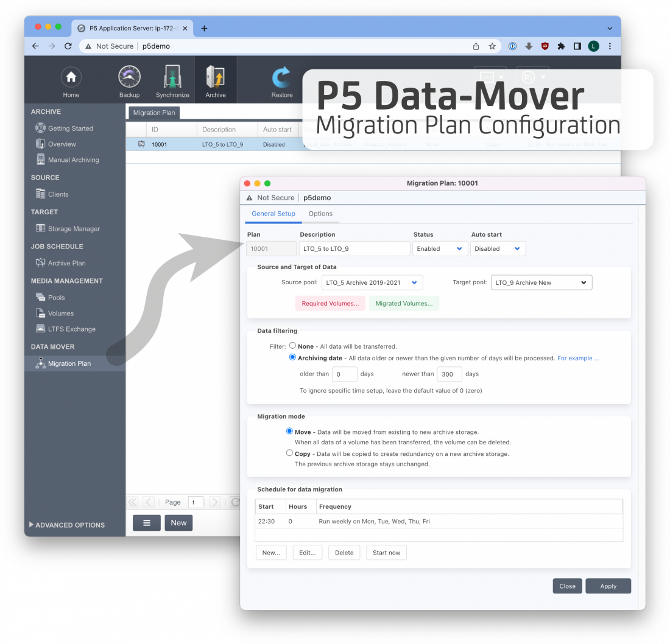Open the Synchronize module icon

(x=172, y=82)
